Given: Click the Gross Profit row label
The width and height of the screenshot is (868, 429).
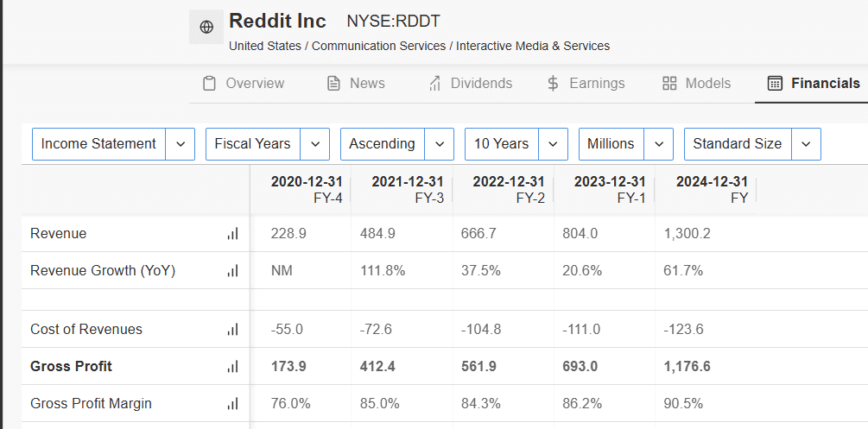Looking at the screenshot, I should [71, 367].
